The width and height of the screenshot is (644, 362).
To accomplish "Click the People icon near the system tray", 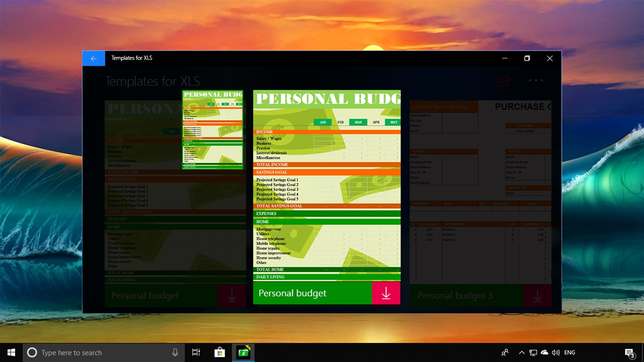I will [505, 352].
